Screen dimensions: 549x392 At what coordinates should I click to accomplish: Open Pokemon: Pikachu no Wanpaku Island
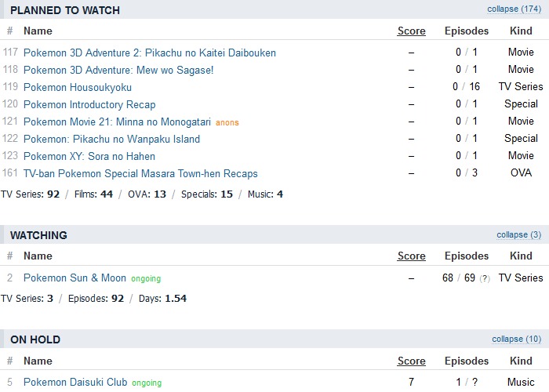[x=111, y=139]
